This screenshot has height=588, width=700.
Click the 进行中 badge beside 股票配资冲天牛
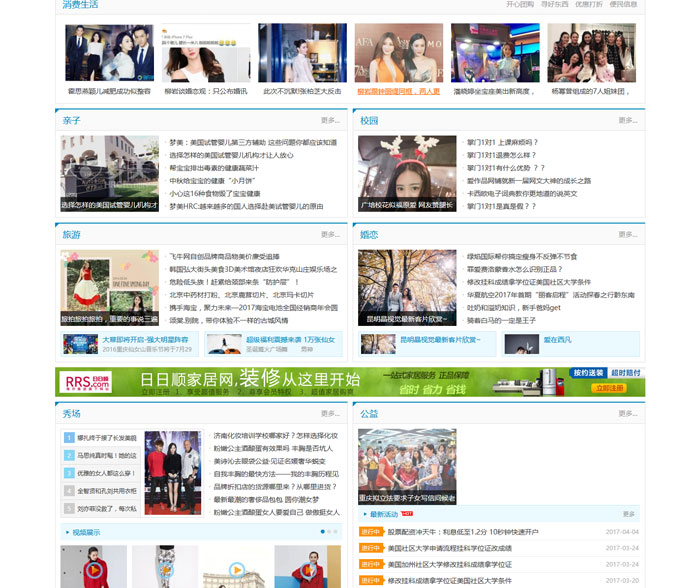(x=370, y=532)
